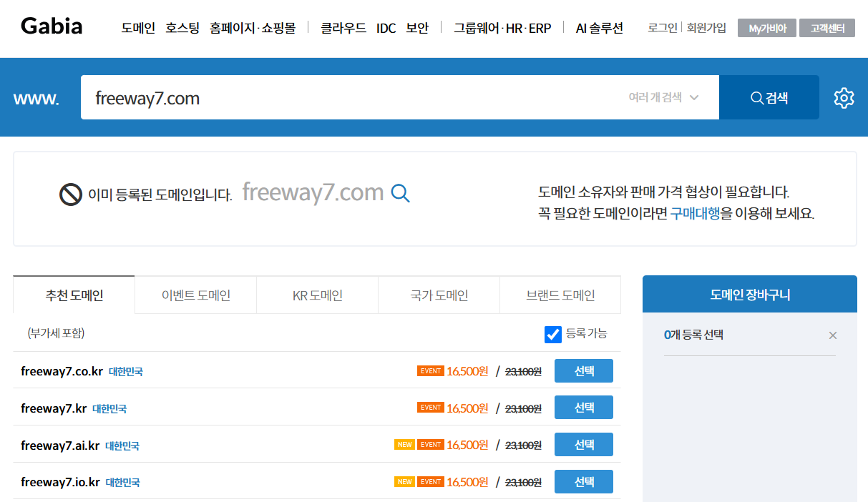Click the domain search input field
The image size is (868, 502).
(x=286, y=97)
